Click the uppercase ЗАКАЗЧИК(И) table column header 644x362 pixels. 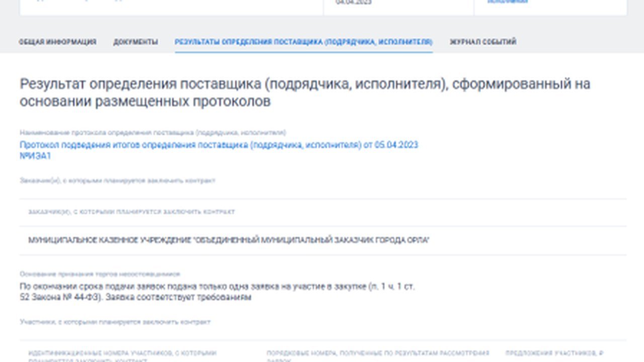point(131,212)
